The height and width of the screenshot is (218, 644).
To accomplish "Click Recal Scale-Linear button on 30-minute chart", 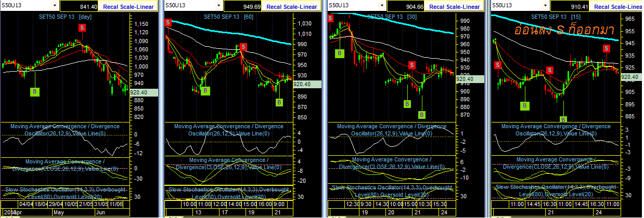I will [x=455, y=6].
